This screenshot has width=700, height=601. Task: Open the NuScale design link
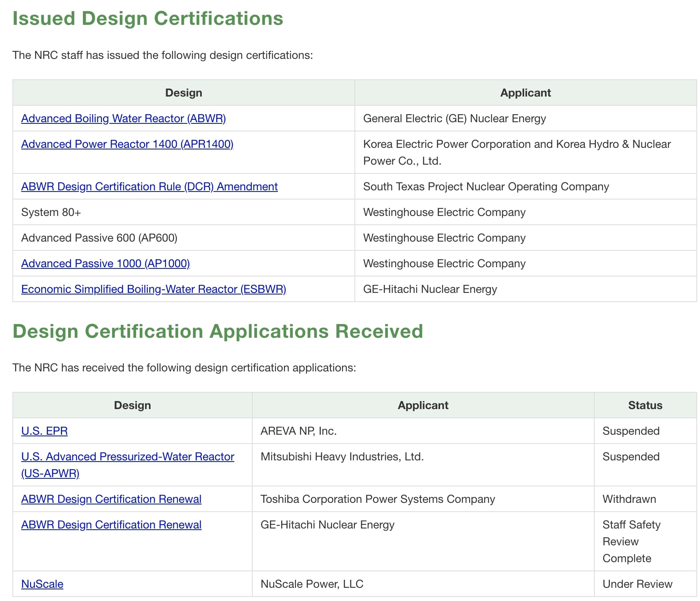point(42,584)
